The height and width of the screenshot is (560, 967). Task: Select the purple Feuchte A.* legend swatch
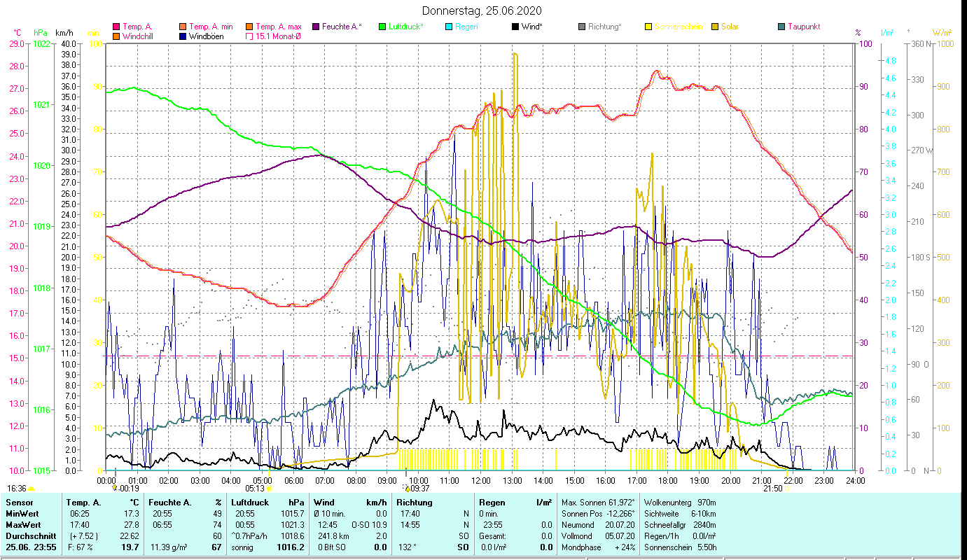pyautogui.click(x=316, y=27)
